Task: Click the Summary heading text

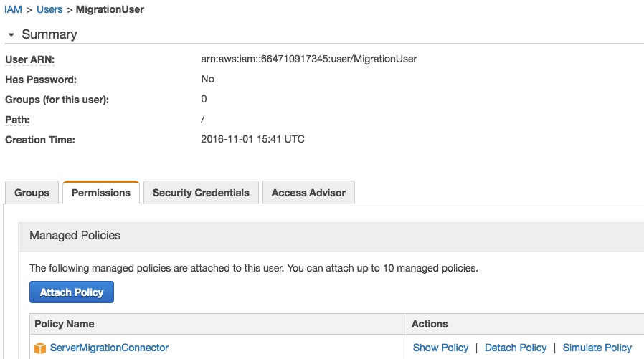Action: [49, 34]
